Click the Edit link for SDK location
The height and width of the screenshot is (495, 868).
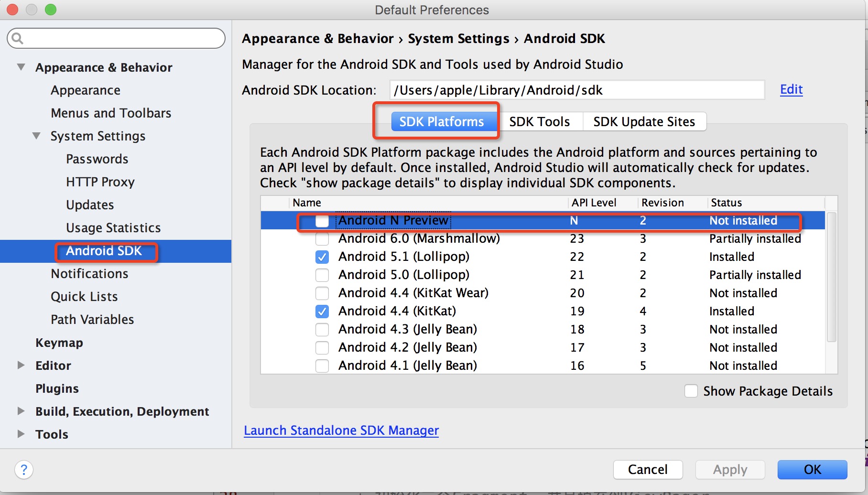[791, 90]
